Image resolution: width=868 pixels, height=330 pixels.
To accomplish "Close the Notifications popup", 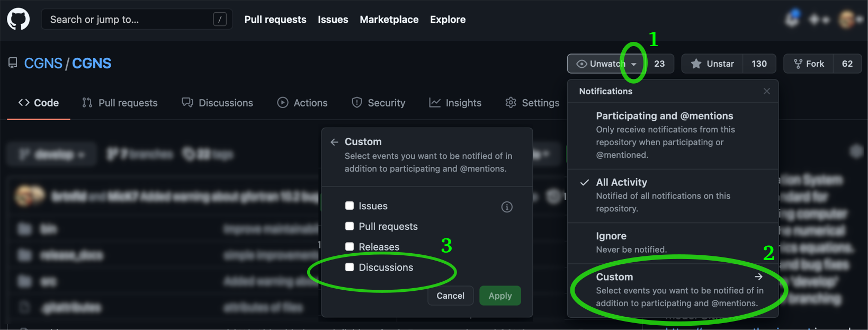I will [766, 91].
